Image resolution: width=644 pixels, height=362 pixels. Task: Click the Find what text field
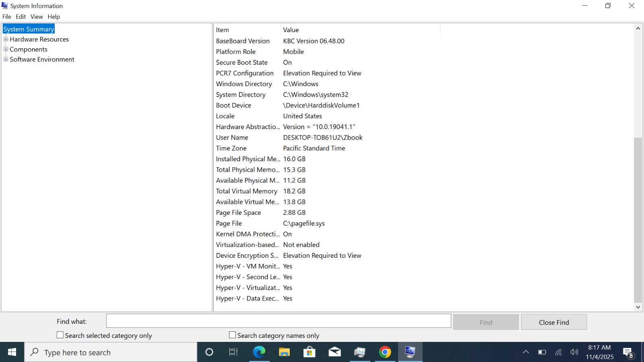(x=279, y=321)
